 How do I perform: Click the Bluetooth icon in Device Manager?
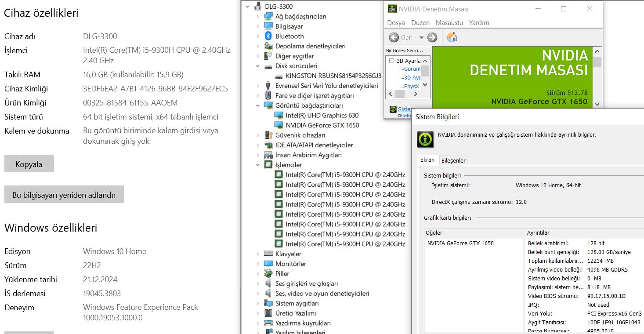click(268, 36)
